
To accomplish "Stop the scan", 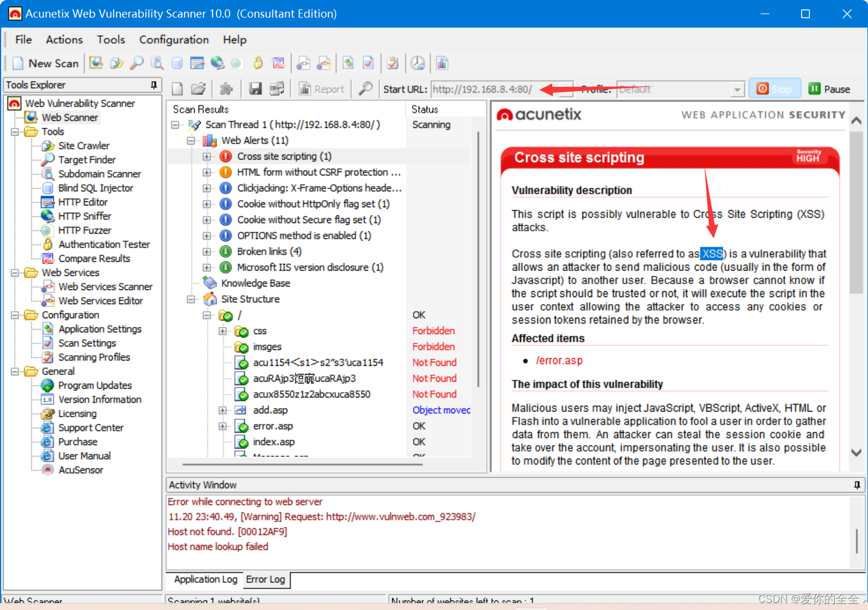I will pos(774,89).
